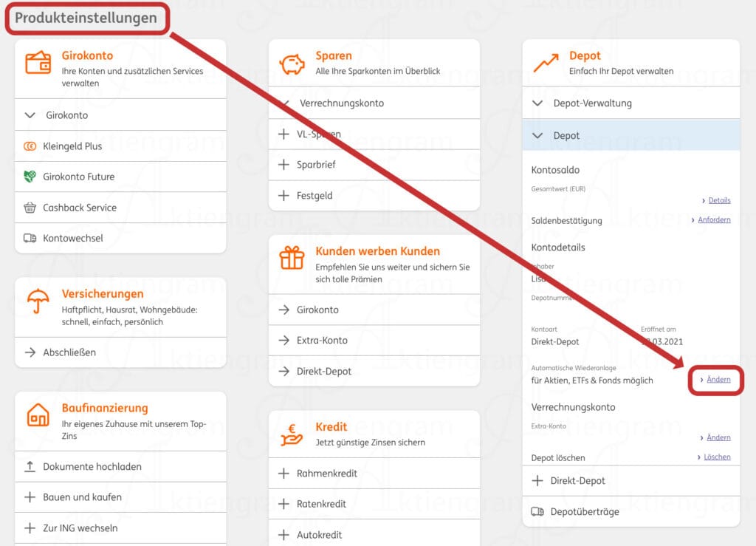Click the Cashback Service basket icon
This screenshot has height=546, width=756.
point(30,208)
